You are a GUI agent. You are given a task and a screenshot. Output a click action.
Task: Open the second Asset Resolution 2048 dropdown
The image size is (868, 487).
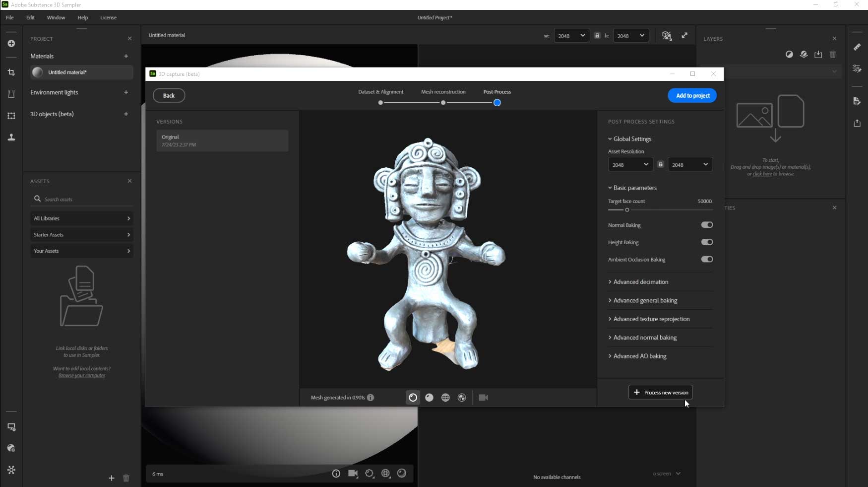tap(690, 164)
